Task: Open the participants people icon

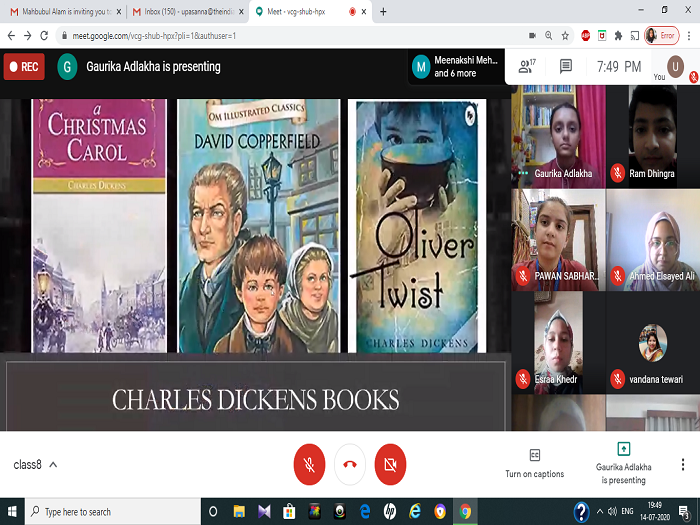Action: point(527,67)
